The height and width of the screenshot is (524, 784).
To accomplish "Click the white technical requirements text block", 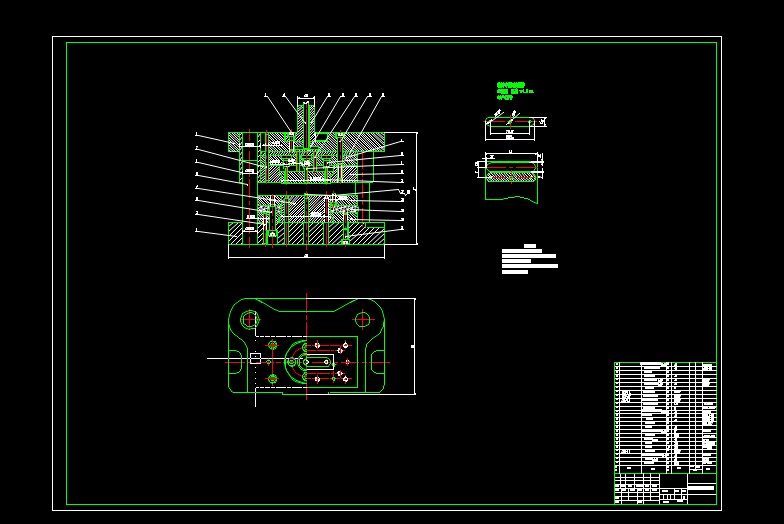I will (530, 259).
